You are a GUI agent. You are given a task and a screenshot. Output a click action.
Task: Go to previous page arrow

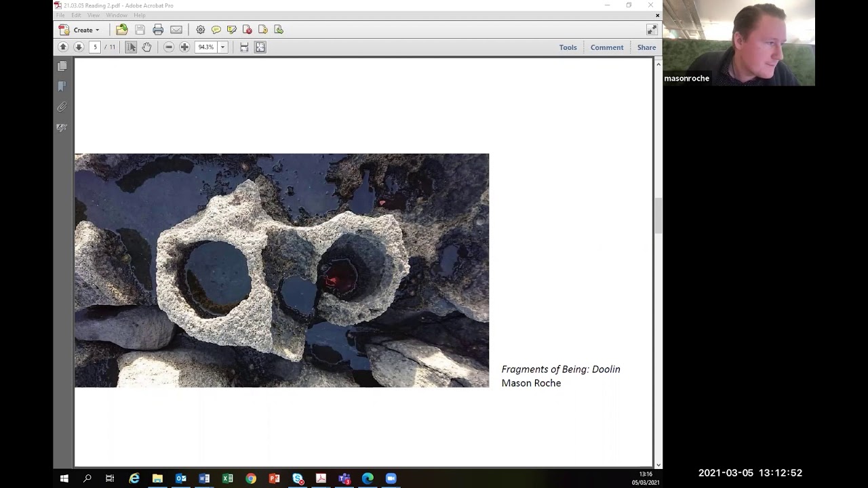pyautogui.click(x=63, y=47)
